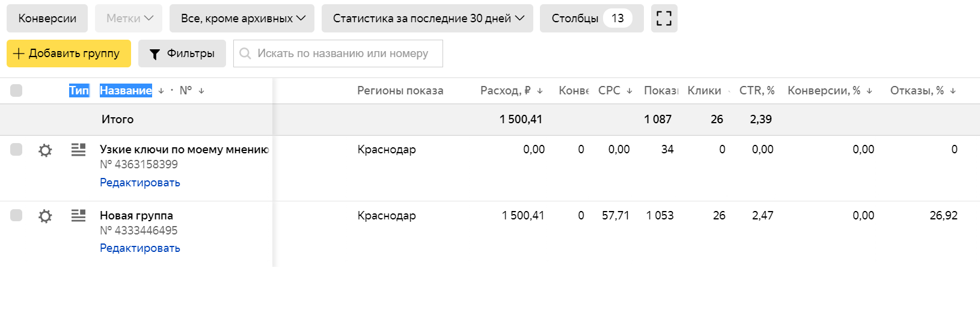Open gear settings for Узкие ключи group
Viewport: 980px width, 312px height.
pos(45,150)
